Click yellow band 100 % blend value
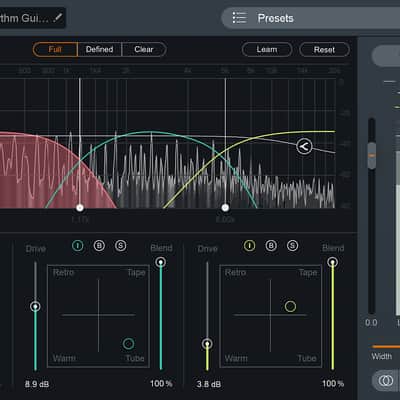400x400 pixels. pos(333,384)
